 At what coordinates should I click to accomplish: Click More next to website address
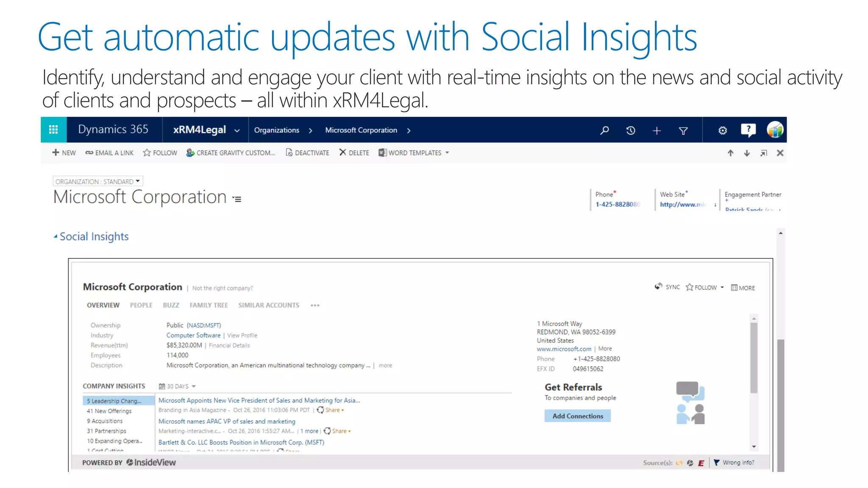point(605,349)
